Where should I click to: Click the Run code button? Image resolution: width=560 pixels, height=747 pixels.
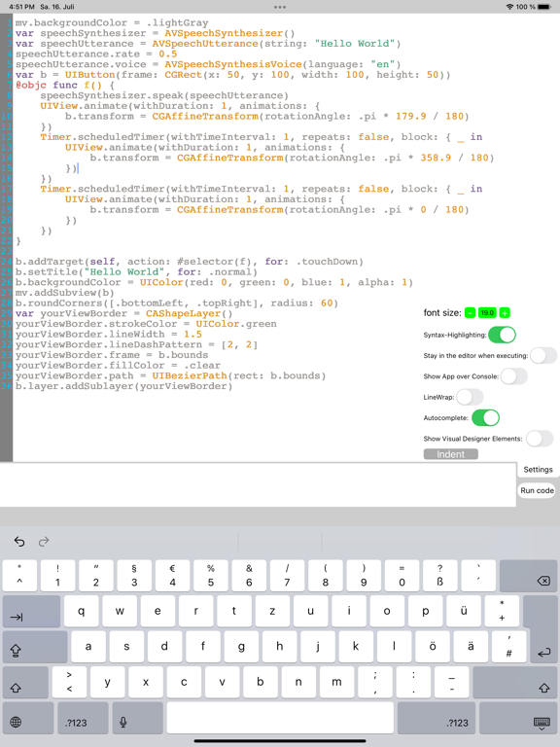coord(537,490)
